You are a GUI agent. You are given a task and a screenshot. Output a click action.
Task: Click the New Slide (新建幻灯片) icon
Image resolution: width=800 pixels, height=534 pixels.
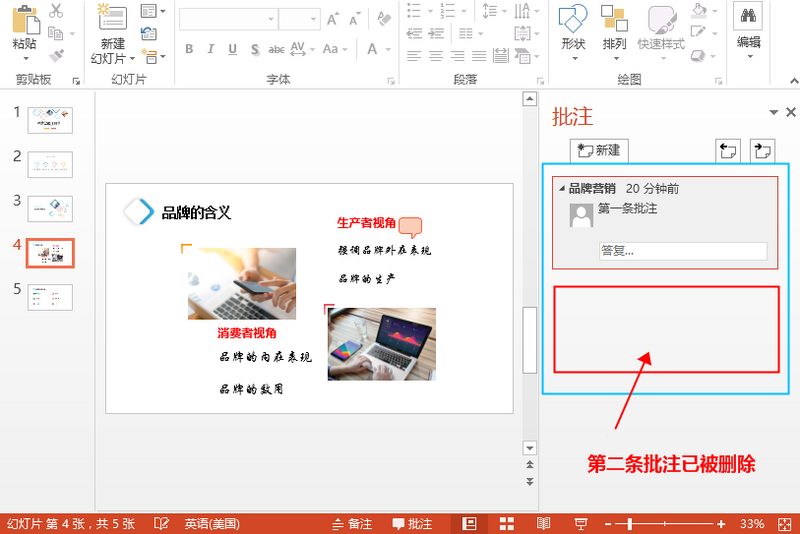[112, 18]
